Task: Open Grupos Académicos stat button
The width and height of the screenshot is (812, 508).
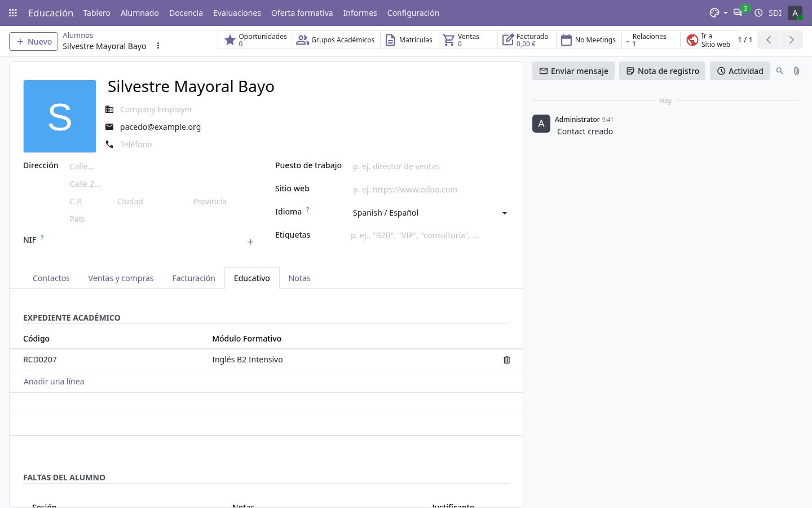Action: [x=336, y=40]
